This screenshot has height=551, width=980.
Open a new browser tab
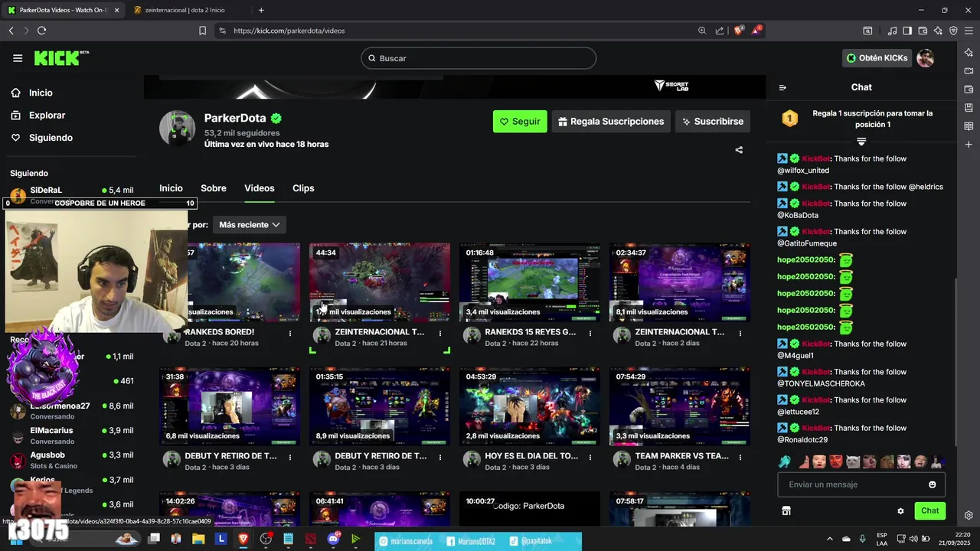click(261, 10)
